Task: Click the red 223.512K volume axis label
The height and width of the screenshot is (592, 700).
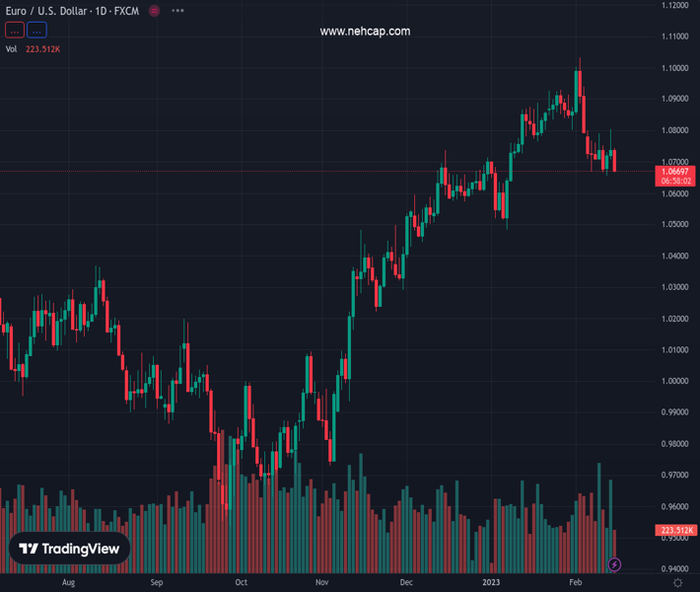Action: pyautogui.click(x=676, y=530)
